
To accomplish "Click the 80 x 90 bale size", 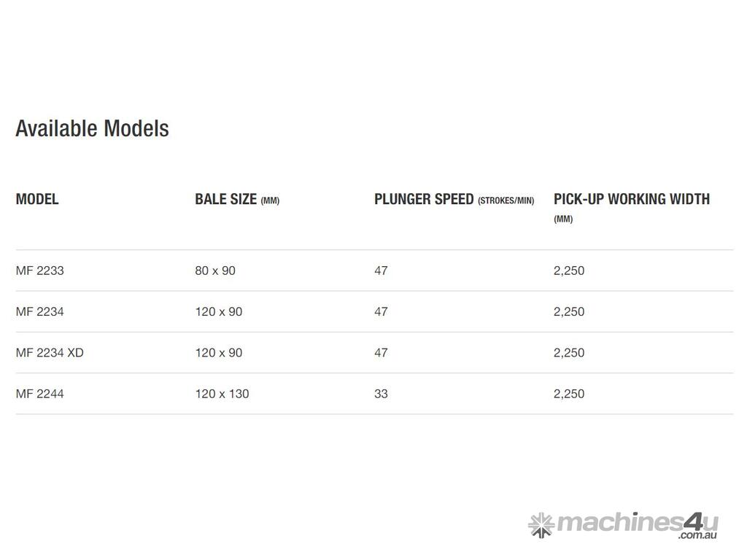I will [x=215, y=271].
